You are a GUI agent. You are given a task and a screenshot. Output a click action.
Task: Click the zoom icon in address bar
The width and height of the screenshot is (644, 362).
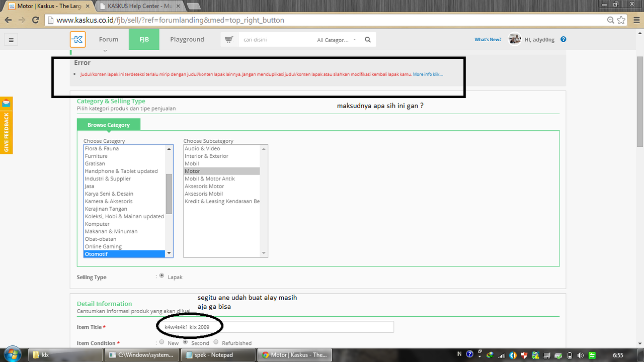coord(610,20)
